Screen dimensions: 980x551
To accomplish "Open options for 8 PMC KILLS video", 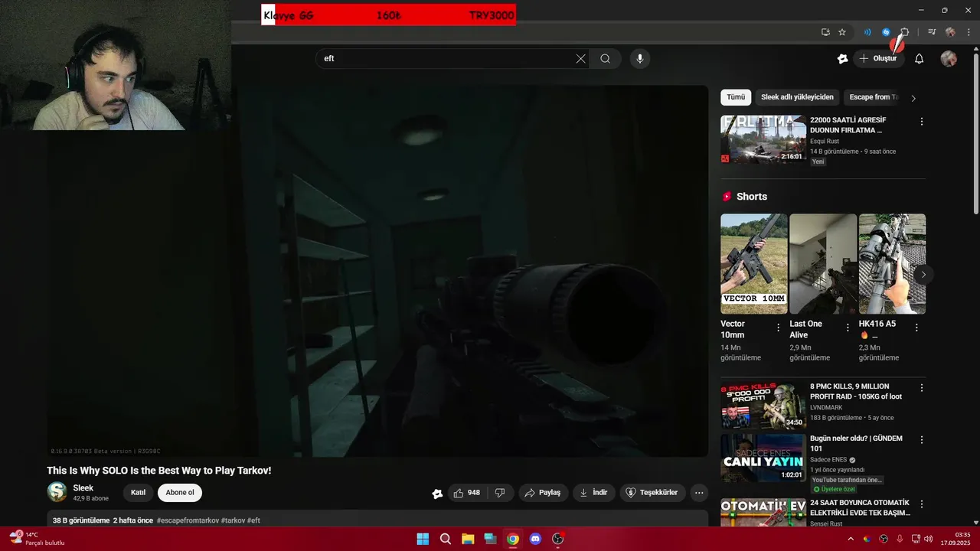I will coord(922,388).
